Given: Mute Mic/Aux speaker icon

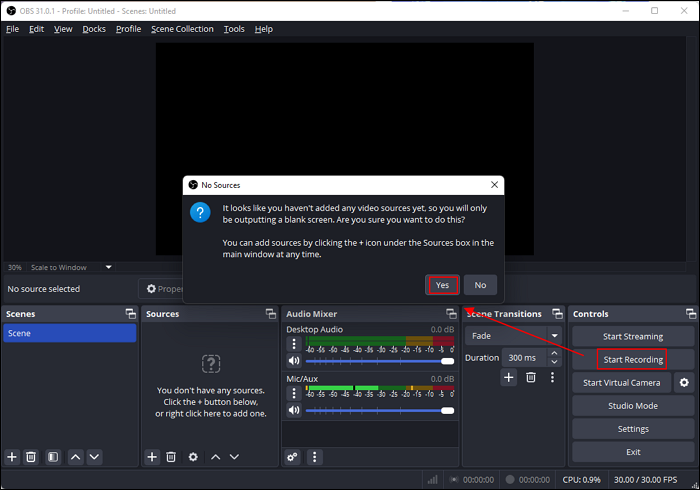Looking at the screenshot, I should click(x=294, y=410).
